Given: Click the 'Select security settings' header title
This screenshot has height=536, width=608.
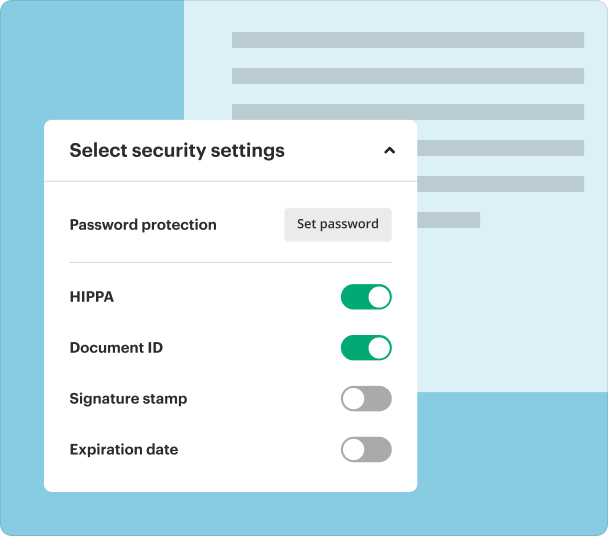Looking at the screenshot, I should (177, 150).
